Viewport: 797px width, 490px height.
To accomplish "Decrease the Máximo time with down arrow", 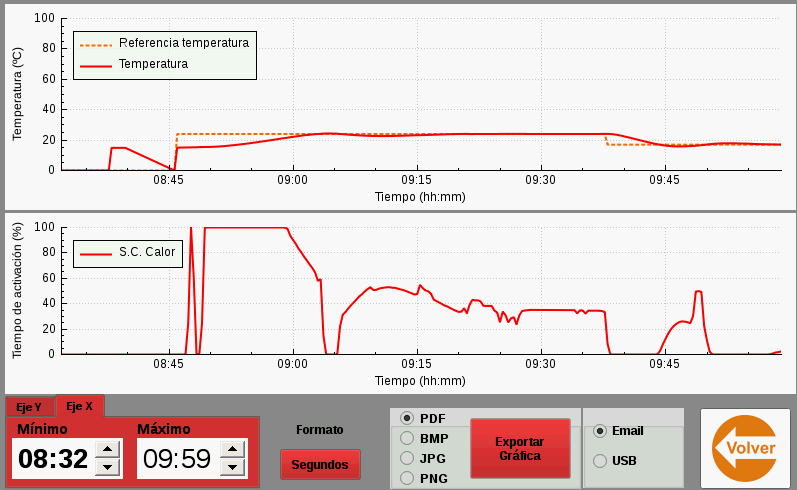I will click(x=232, y=467).
